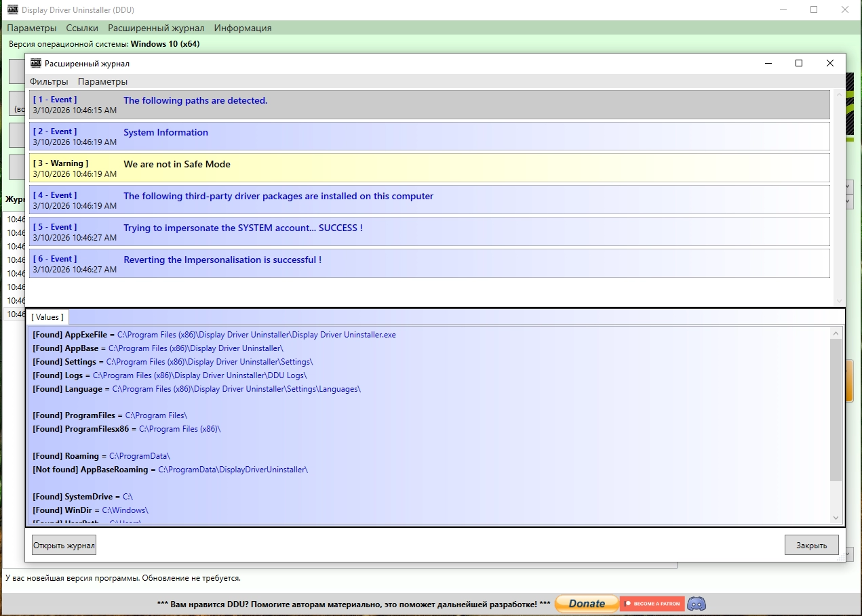Open the Параметры menu in main window
Viewport: 862px width, 616px height.
pos(32,28)
